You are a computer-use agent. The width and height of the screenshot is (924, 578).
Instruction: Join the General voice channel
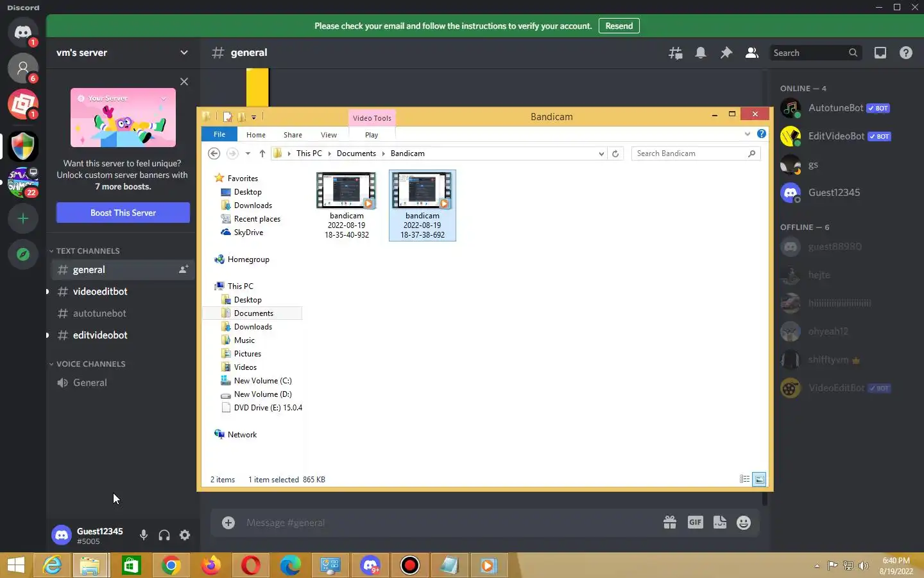click(122, 383)
